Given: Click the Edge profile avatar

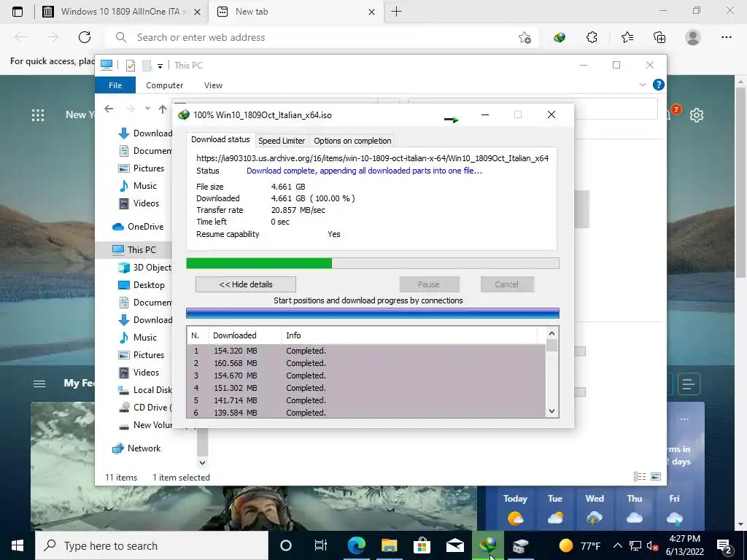Looking at the screenshot, I should [693, 37].
